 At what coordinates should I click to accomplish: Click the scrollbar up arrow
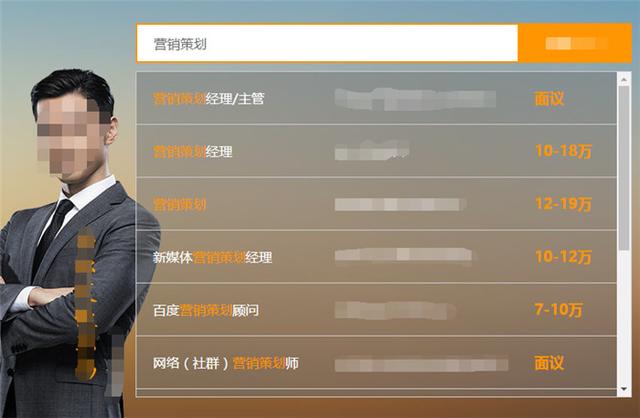tap(624, 79)
